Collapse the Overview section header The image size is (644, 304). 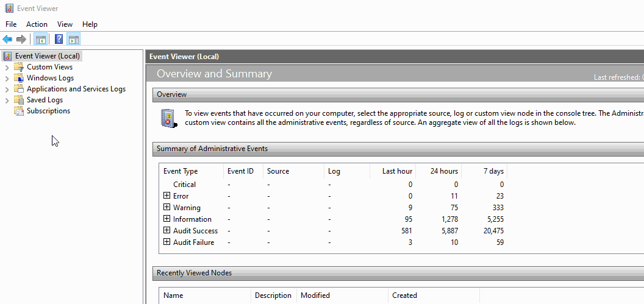tap(398, 94)
